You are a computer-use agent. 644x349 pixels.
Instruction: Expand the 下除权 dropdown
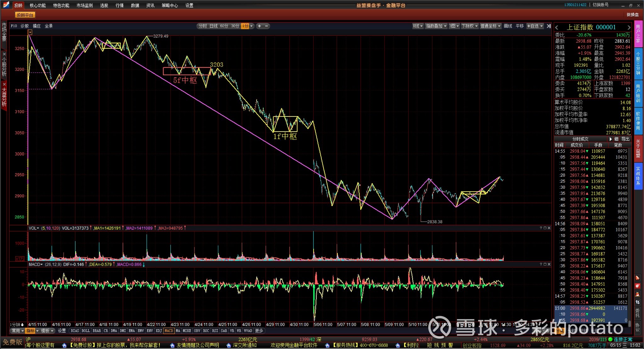[x=469, y=26]
